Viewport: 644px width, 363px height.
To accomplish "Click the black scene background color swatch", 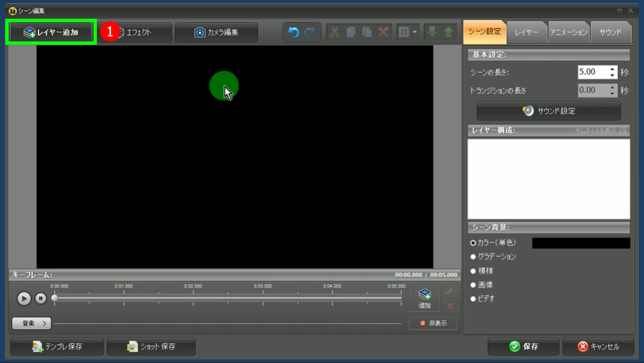I will tap(581, 243).
